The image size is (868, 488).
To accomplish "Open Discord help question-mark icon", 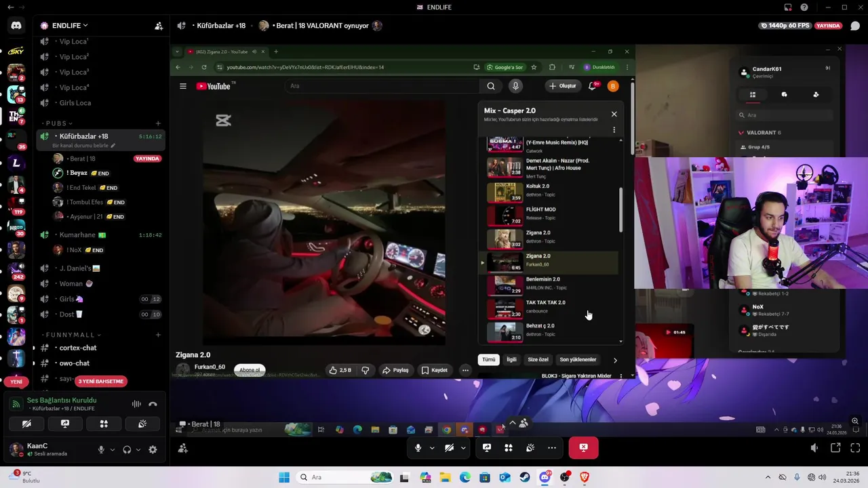I will coord(804,7).
